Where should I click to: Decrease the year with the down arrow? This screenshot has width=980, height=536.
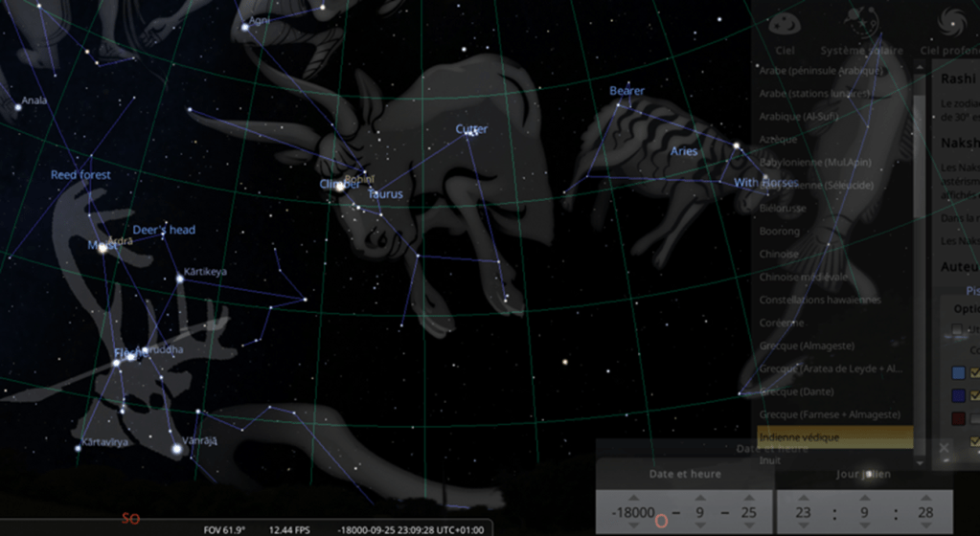pos(632,527)
